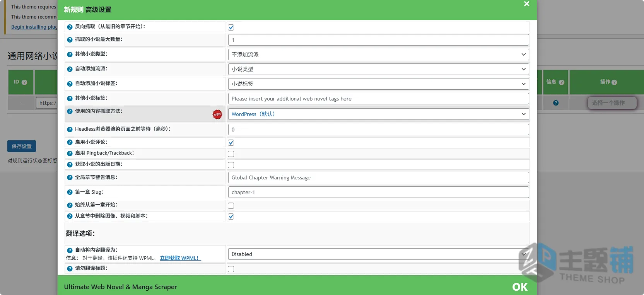Uncheck 反向抓取 checkbox
The width and height of the screenshot is (644, 295).
[x=231, y=27]
